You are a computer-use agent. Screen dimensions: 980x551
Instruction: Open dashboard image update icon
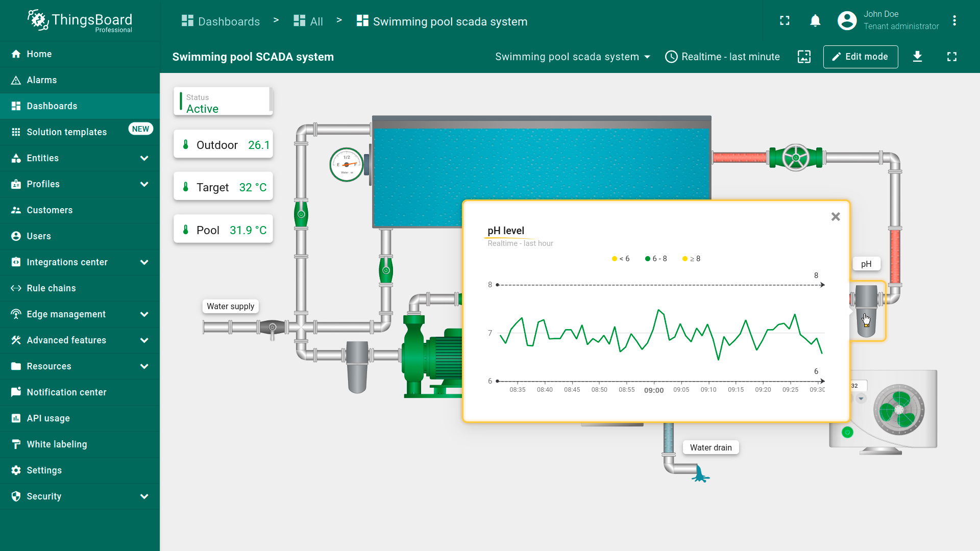click(x=804, y=57)
